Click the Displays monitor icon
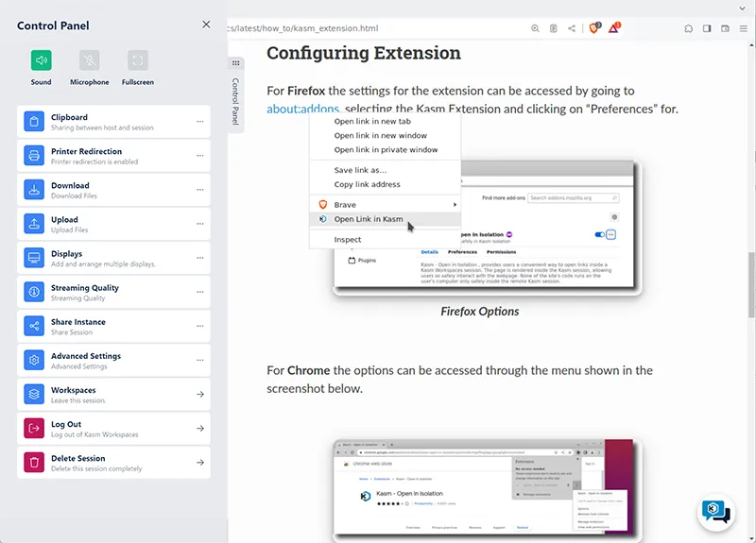 point(34,258)
